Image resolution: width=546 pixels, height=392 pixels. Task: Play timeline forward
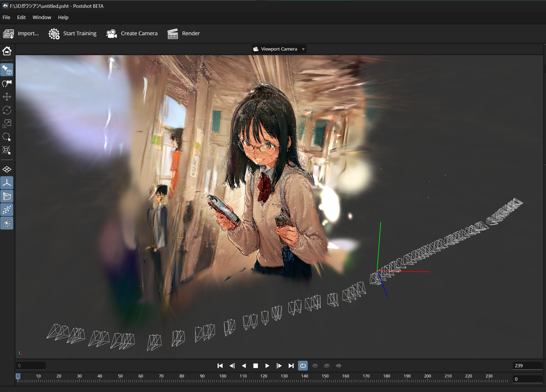pyautogui.click(x=267, y=366)
